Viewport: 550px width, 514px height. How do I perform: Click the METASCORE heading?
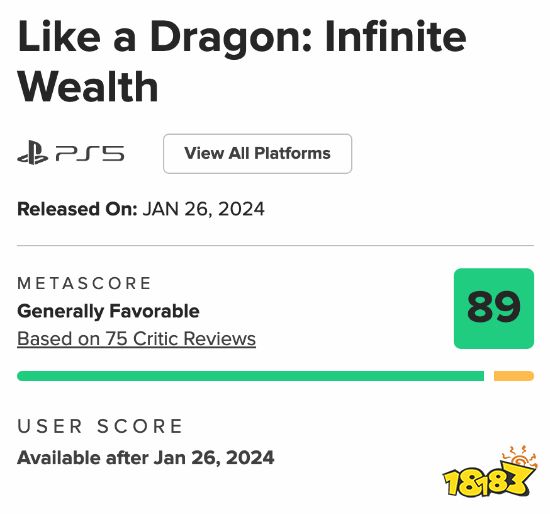click(x=84, y=283)
